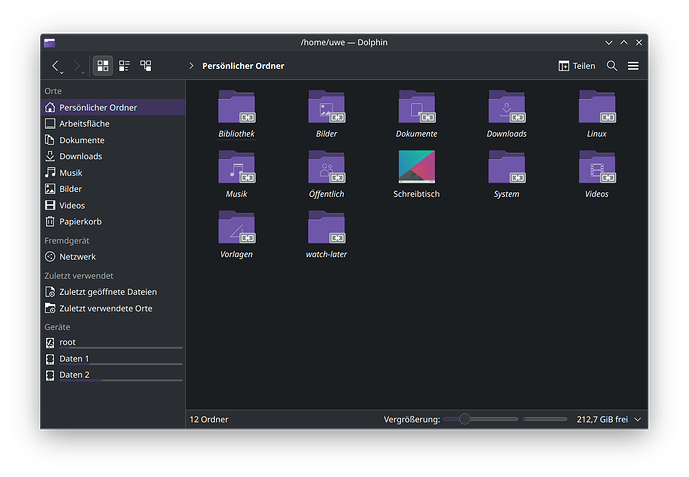Select the Downloads folder icon in the file view

click(507, 107)
